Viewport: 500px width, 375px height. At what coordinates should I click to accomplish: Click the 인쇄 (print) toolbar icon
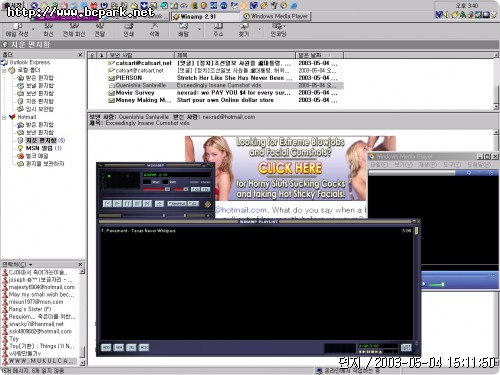click(x=129, y=30)
